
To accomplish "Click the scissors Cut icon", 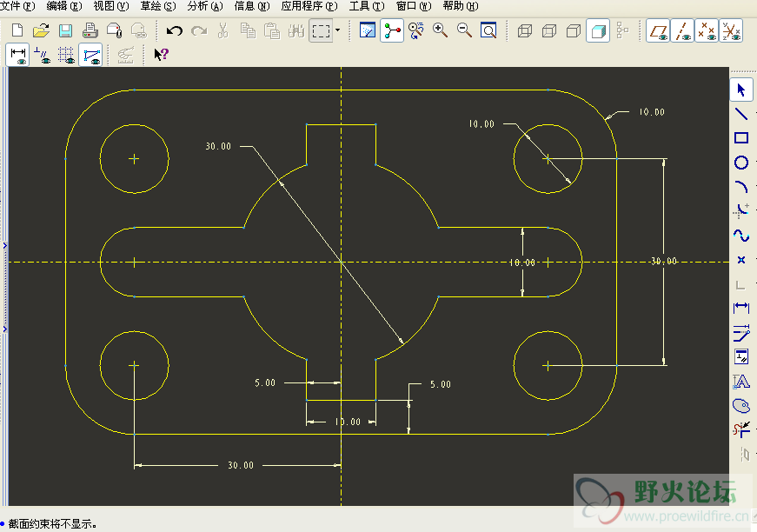I will click(222, 30).
